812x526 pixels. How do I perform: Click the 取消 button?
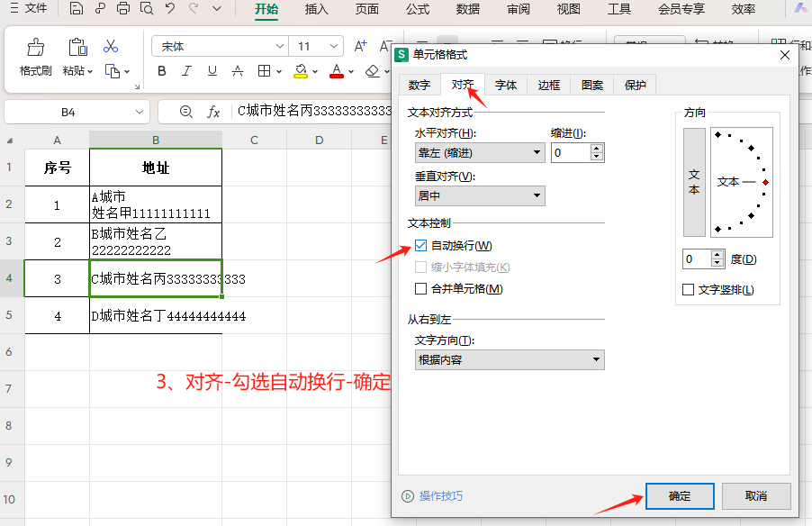(x=756, y=496)
